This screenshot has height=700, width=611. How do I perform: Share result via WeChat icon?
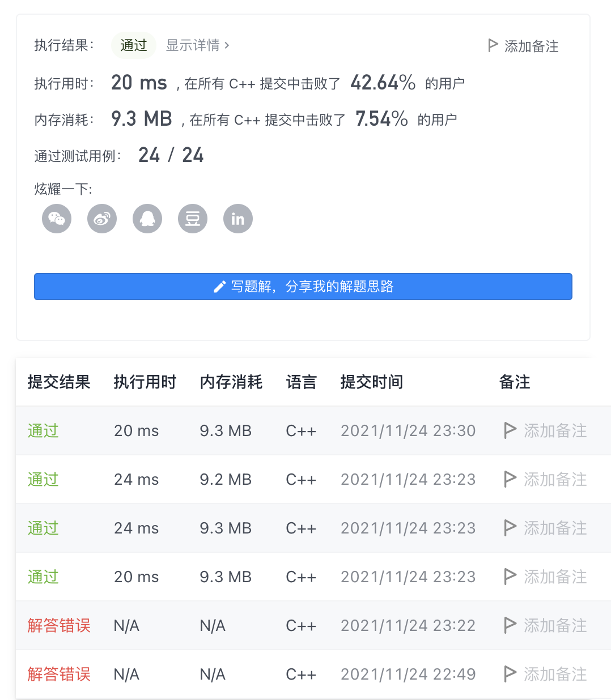pos(56,218)
